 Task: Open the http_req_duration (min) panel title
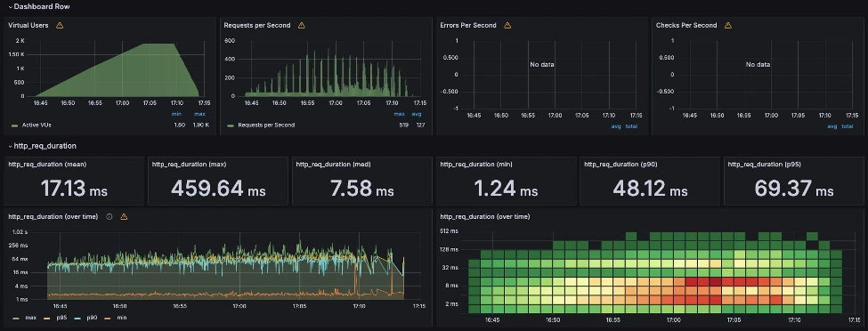point(476,164)
